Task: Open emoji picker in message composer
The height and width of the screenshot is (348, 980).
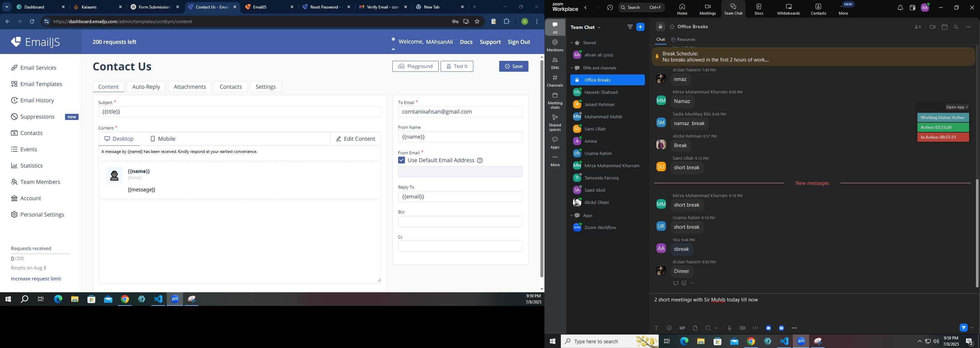Action: [669, 328]
